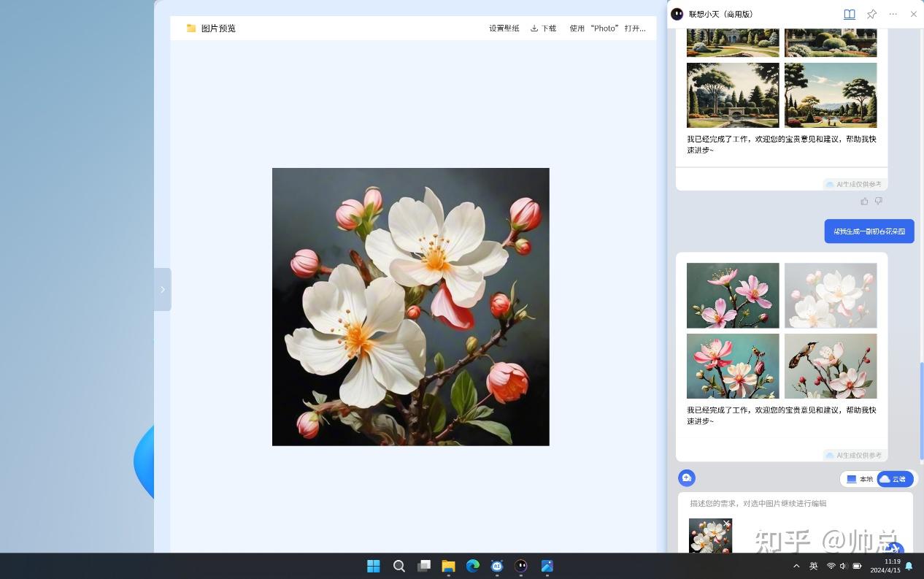This screenshot has height=579, width=924.
Task: Toggle the collapsed side panel arrow on the left edge
Action: click(x=163, y=289)
